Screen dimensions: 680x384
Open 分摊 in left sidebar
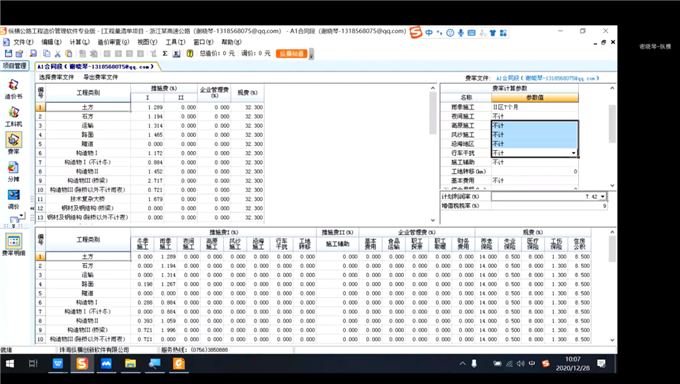click(13, 171)
